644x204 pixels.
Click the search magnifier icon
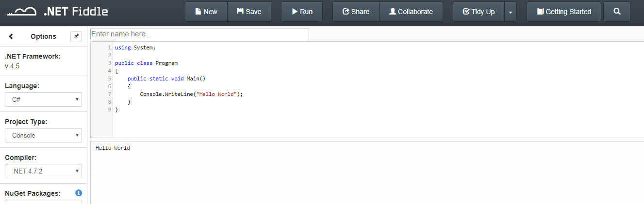click(617, 12)
